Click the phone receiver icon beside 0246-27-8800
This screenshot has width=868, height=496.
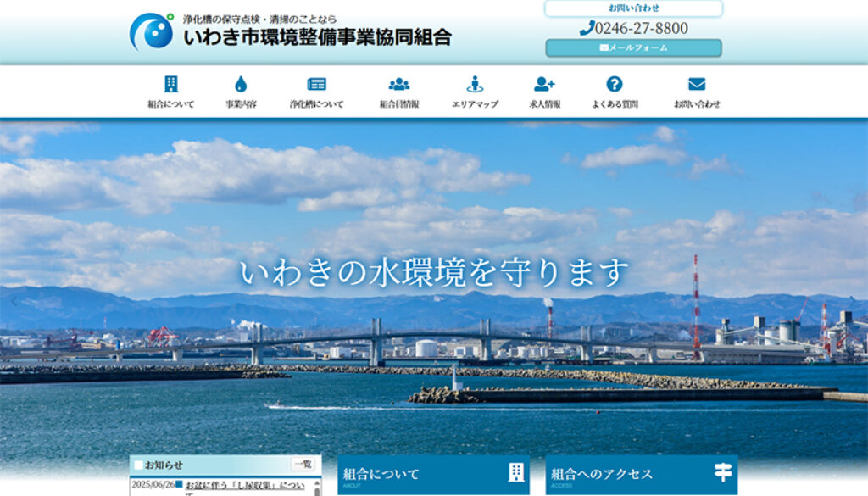point(588,28)
